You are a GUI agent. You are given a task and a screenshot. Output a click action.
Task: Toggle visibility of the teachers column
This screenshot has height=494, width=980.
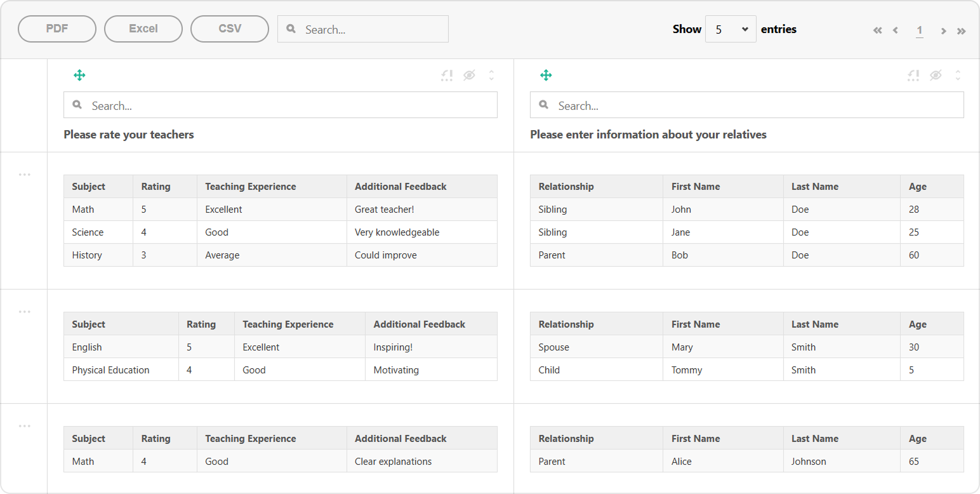coord(469,75)
